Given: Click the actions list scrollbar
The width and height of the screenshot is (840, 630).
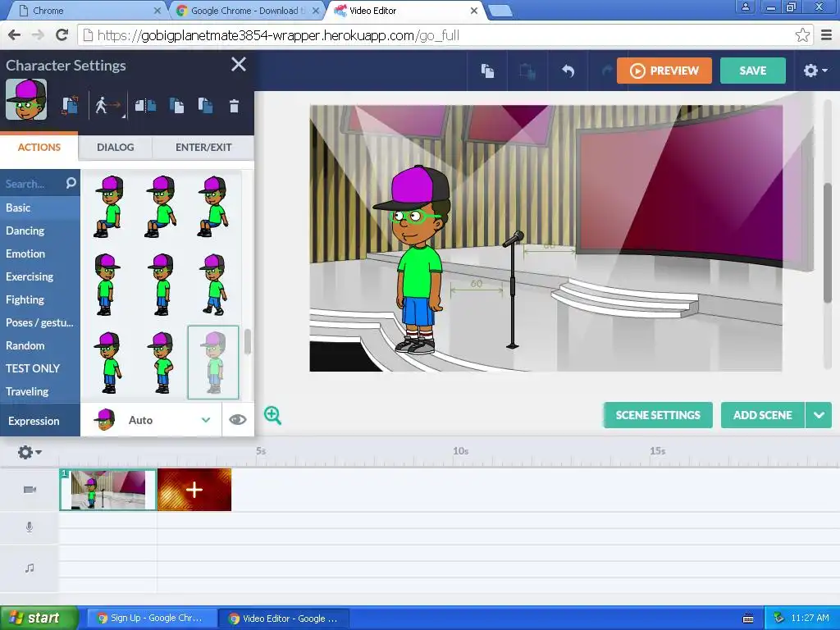Looking at the screenshot, I should pyautogui.click(x=248, y=341).
